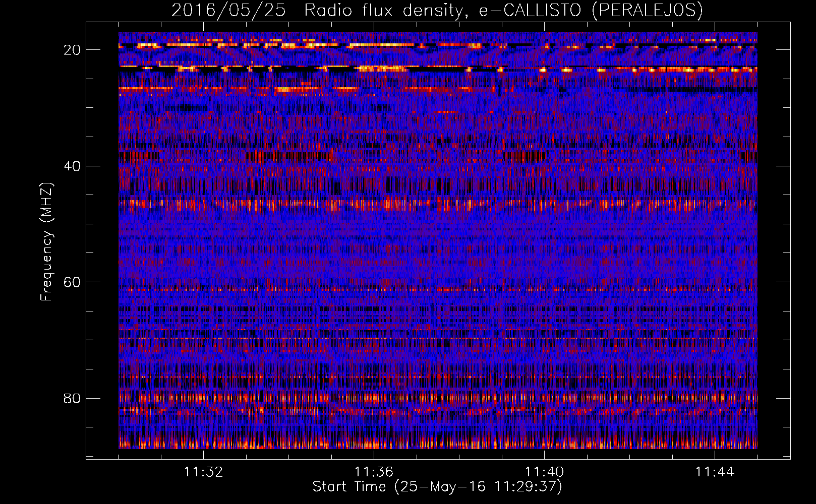Click the 11:36 time tick label
The height and width of the screenshot is (504, 816).
(374, 472)
